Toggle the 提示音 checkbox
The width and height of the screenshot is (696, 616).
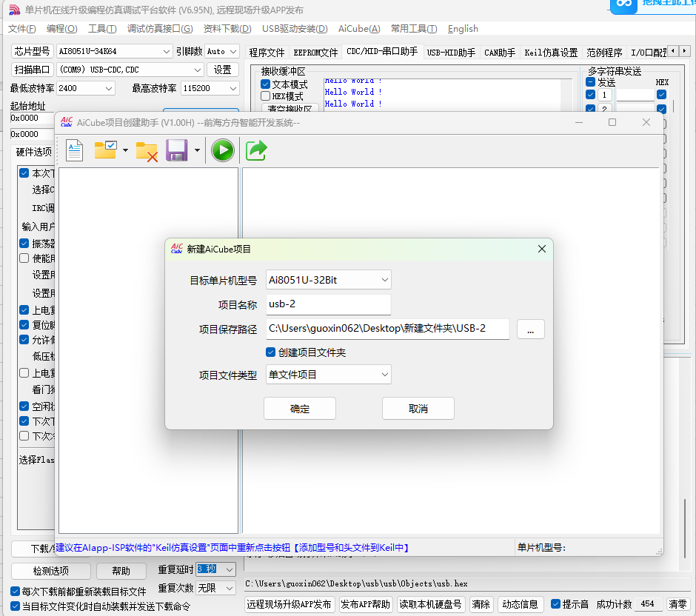click(x=555, y=603)
